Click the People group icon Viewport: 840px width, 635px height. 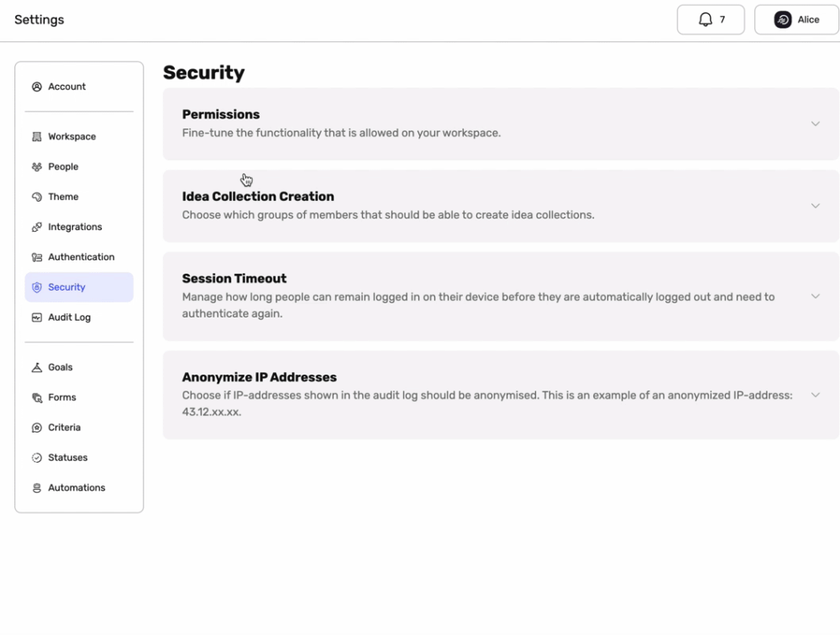pyautogui.click(x=36, y=166)
